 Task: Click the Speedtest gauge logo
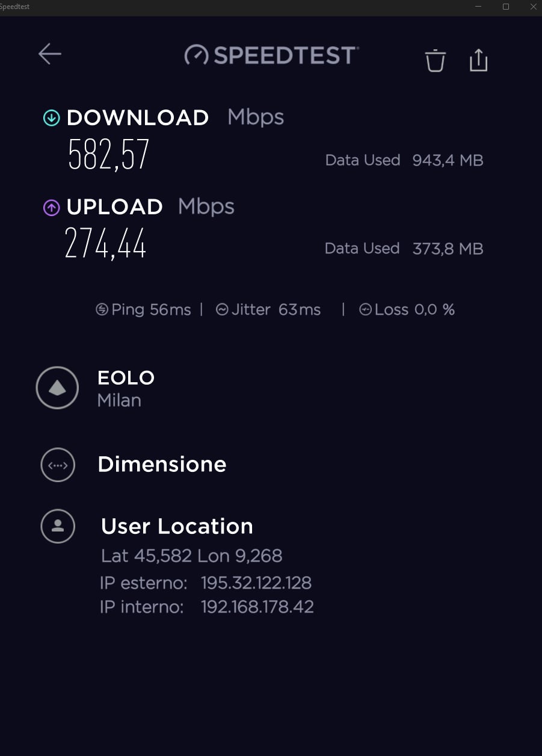pos(196,55)
